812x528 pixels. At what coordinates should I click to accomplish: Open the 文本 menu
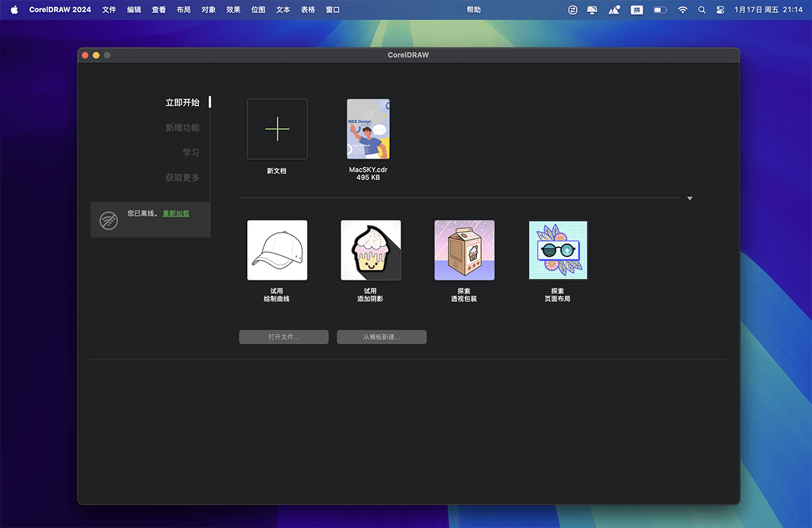pos(284,10)
